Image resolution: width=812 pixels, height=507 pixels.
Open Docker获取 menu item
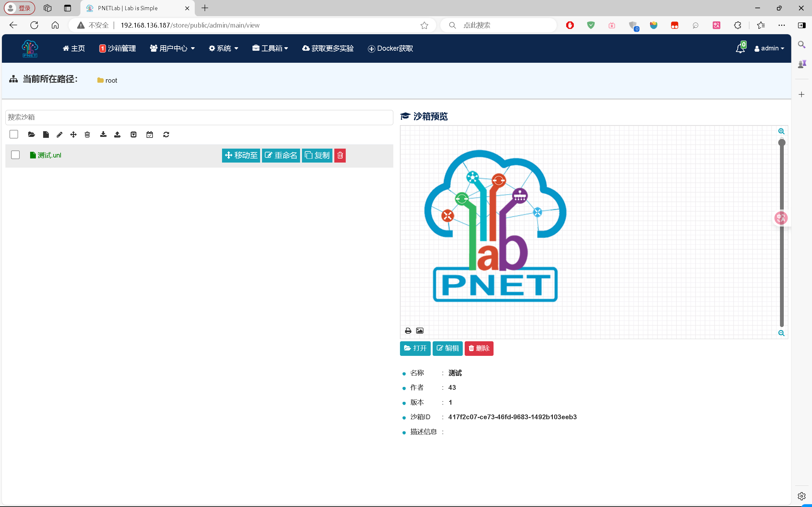coord(390,48)
